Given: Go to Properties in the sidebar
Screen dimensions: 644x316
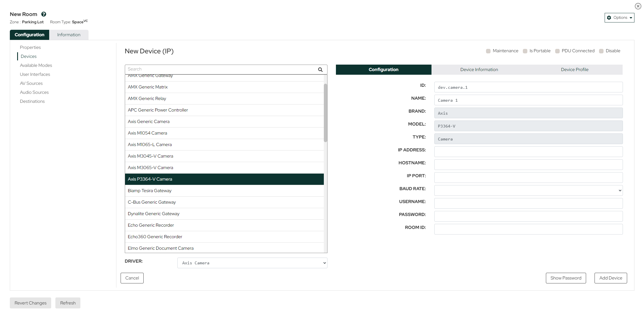Looking at the screenshot, I should pos(30,47).
